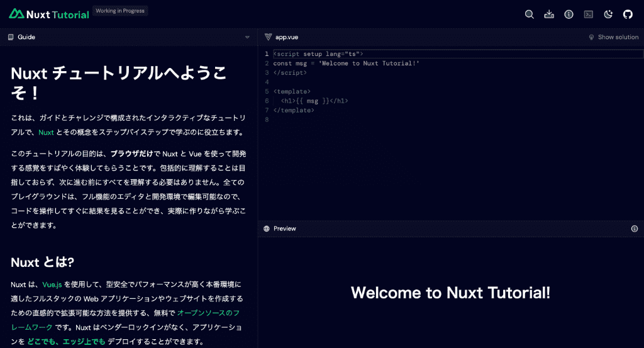
Task: Open the Guide navigation label
Action: tap(26, 37)
